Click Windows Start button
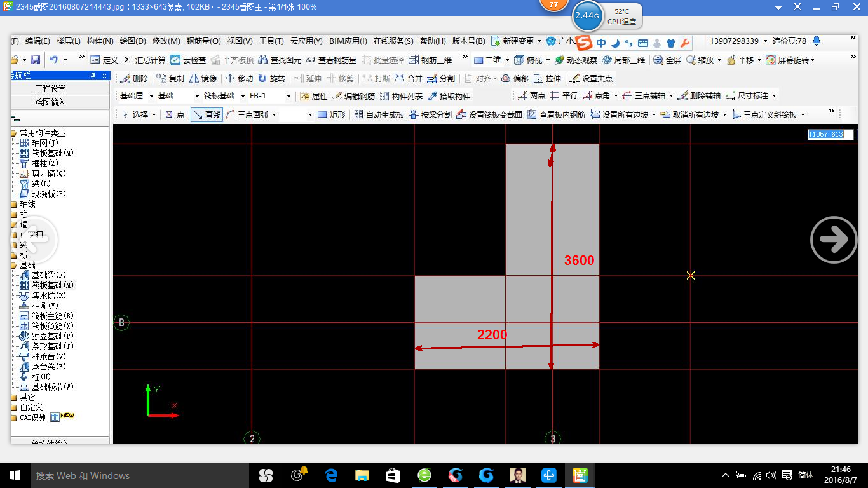The width and height of the screenshot is (868, 488). pyautogui.click(x=15, y=475)
